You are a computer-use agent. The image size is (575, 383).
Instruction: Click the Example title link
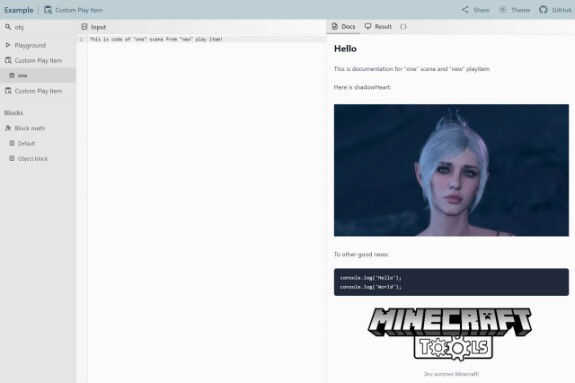tap(19, 10)
